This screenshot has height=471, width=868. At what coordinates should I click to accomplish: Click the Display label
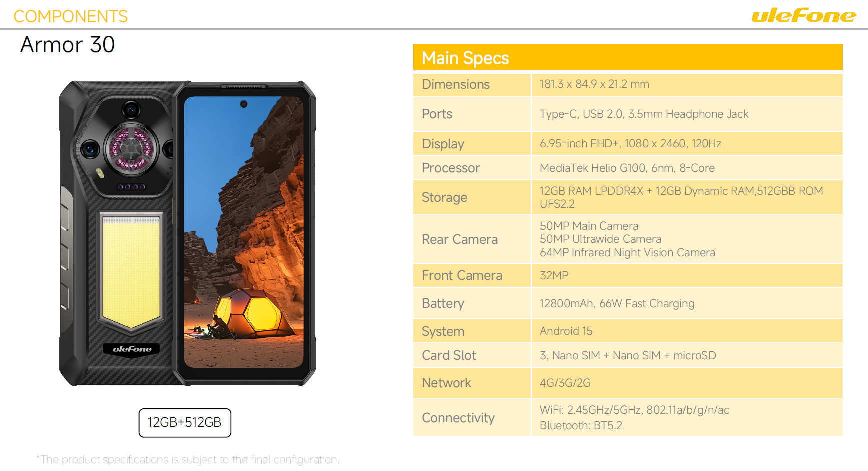(x=443, y=144)
